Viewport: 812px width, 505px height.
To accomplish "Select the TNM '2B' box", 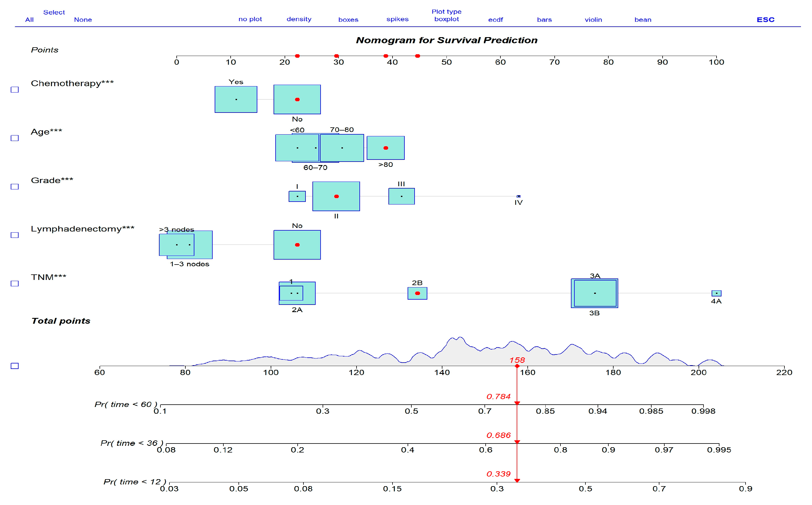I will [417, 293].
